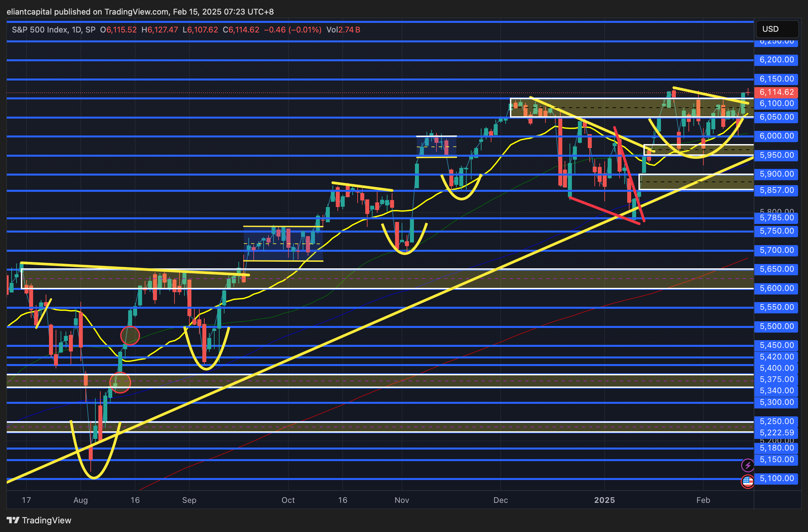Click the Vol 2.74 B volume indicator label
Image resolution: width=808 pixels, height=532 pixels.
[343, 30]
